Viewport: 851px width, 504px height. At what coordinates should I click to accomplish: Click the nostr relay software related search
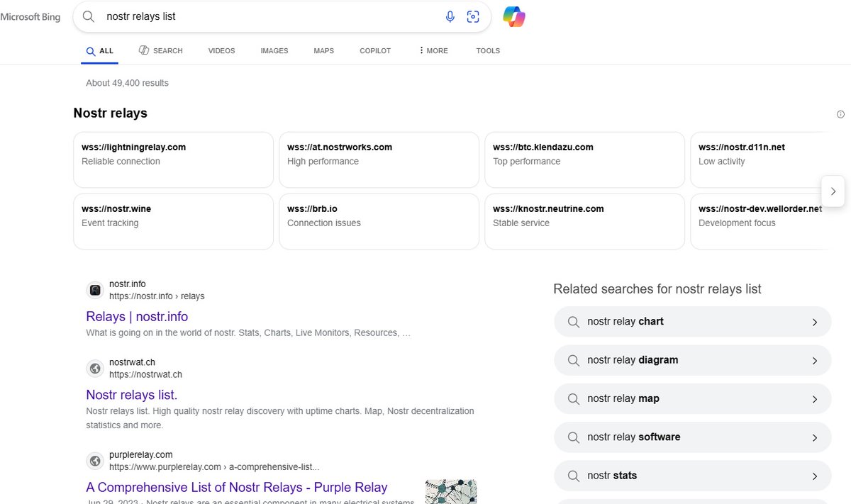[x=692, y=437]
